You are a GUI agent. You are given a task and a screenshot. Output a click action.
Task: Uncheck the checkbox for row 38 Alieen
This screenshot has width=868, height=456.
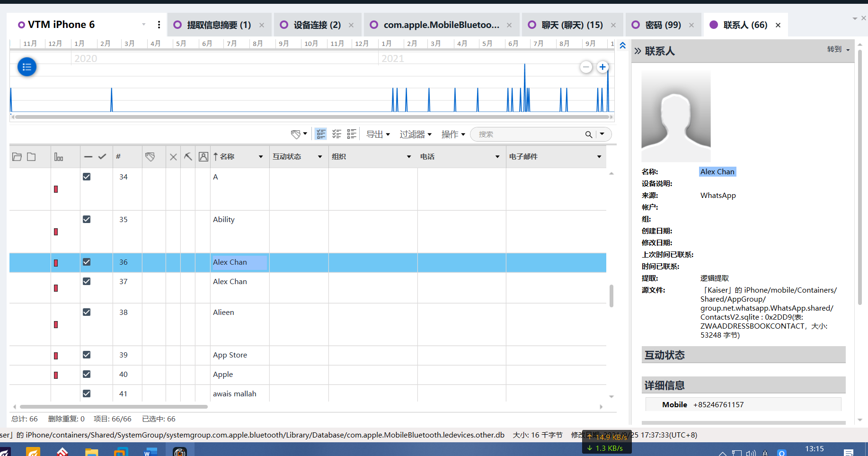click(87, 312)
